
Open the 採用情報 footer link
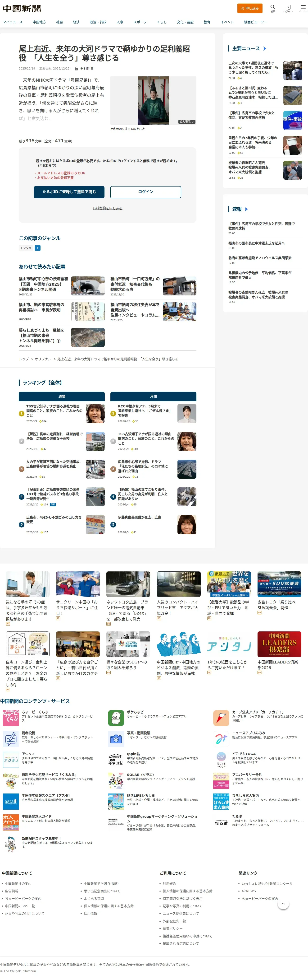91,913
